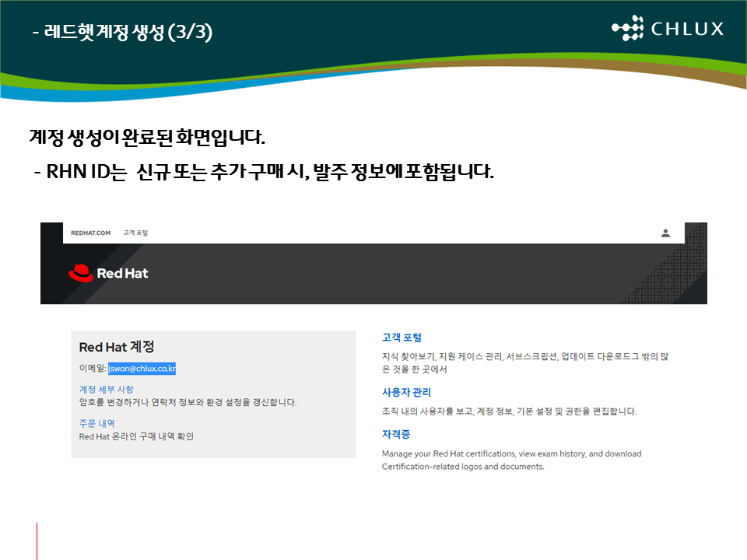Click the CHLUX logo in slide header
This screenshot has width=747, height=560.
click(x=668, y=28)
